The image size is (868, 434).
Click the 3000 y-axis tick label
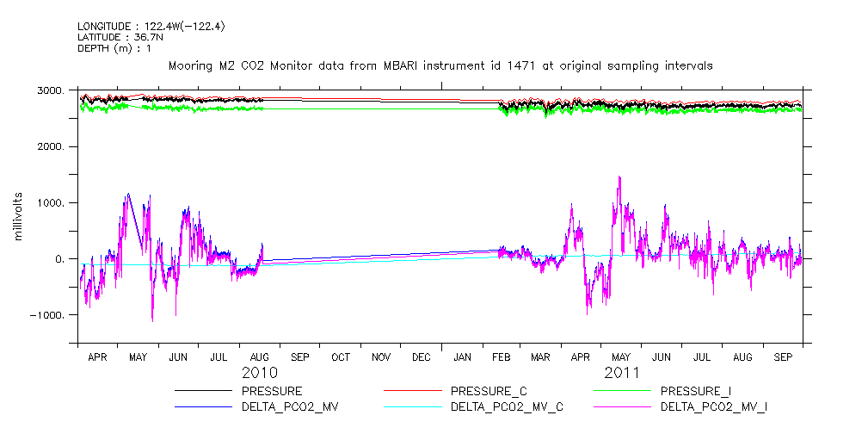[x=51, y=91]
